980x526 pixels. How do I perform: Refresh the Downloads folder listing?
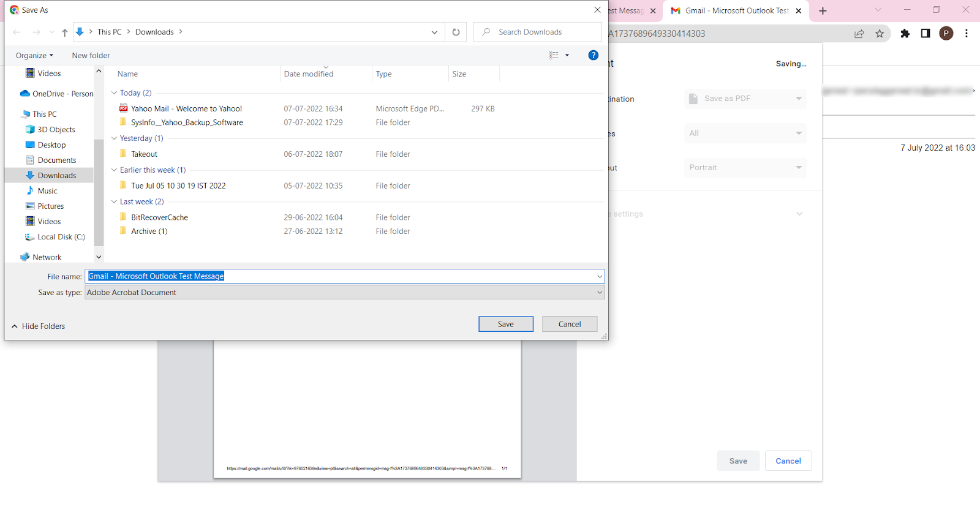[x=456, y=32]
